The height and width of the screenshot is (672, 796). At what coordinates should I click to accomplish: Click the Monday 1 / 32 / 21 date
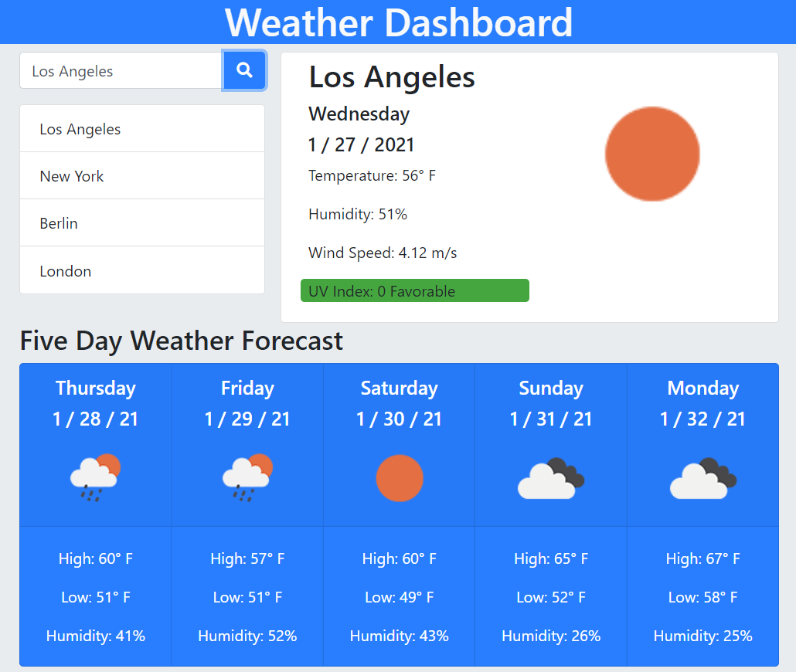[702, 419]
